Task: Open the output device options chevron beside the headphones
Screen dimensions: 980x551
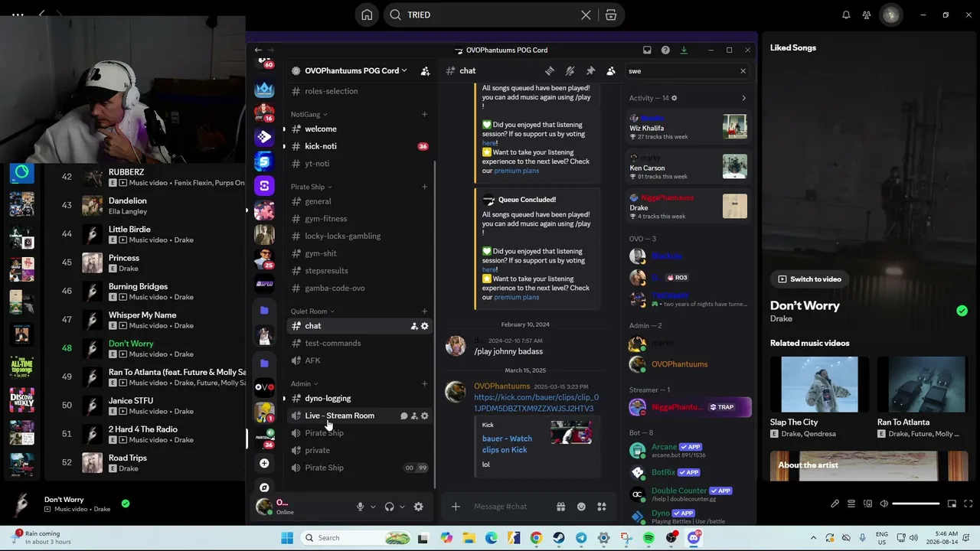Action: coord(402,507)
